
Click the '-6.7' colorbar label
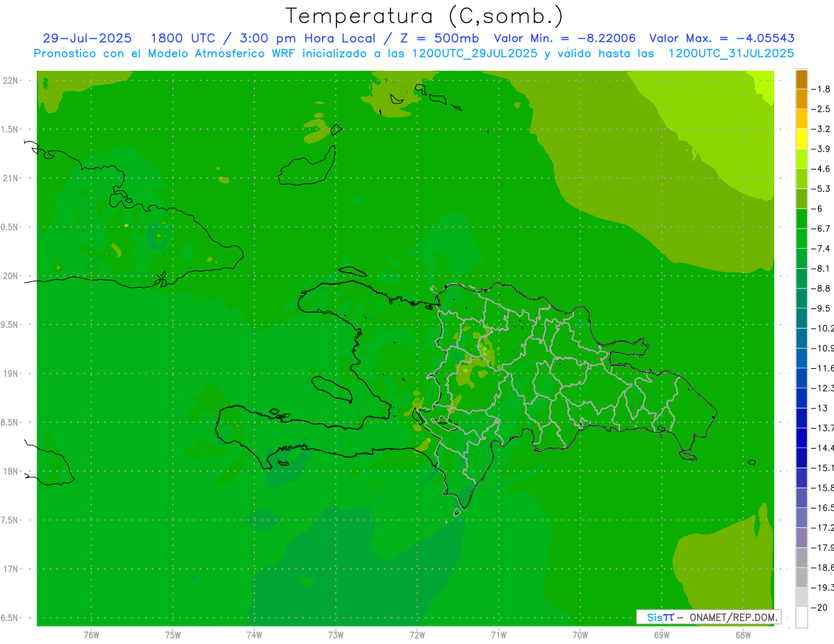tap(821, 229)
